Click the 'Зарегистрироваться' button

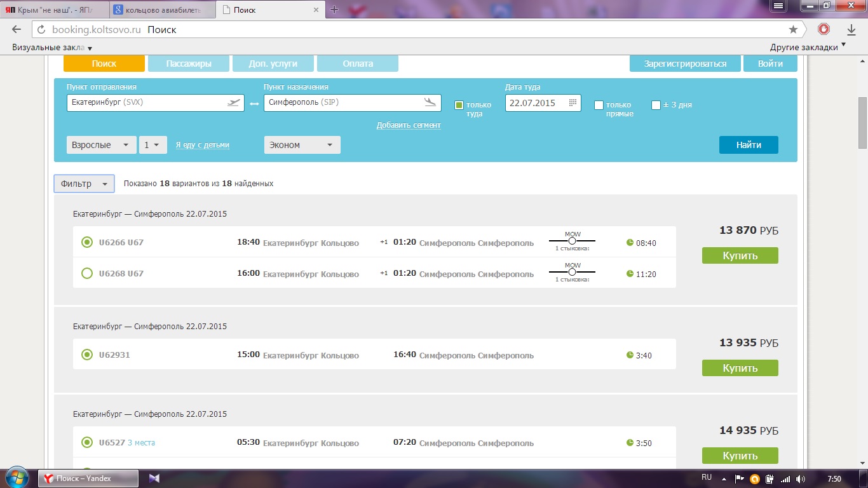click(685, 64)
